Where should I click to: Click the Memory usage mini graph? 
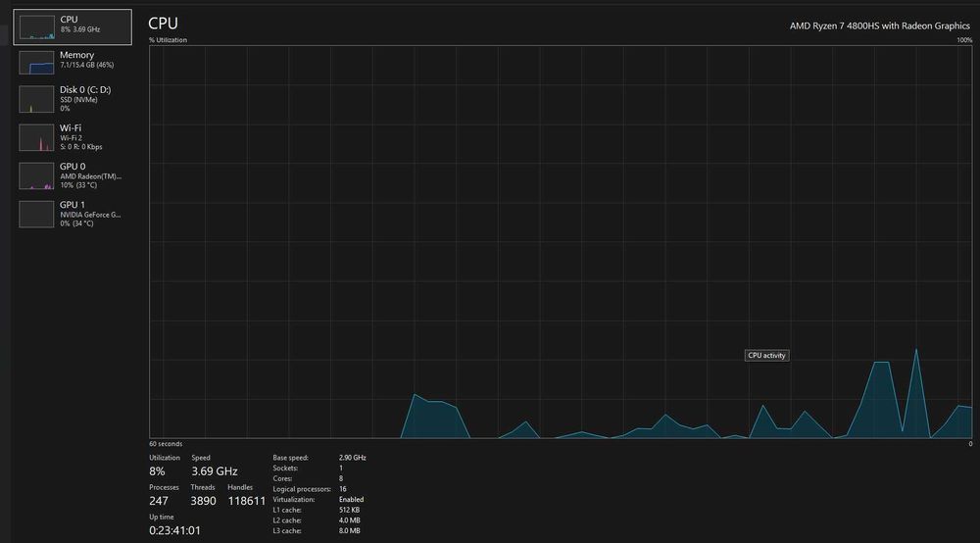36,63
